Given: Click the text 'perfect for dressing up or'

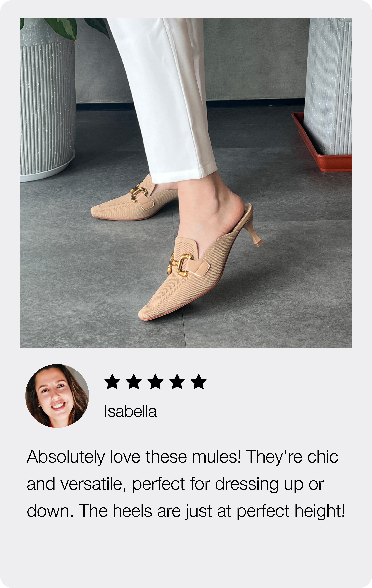Looking at the screenshot, I should (x=228, y=484).
